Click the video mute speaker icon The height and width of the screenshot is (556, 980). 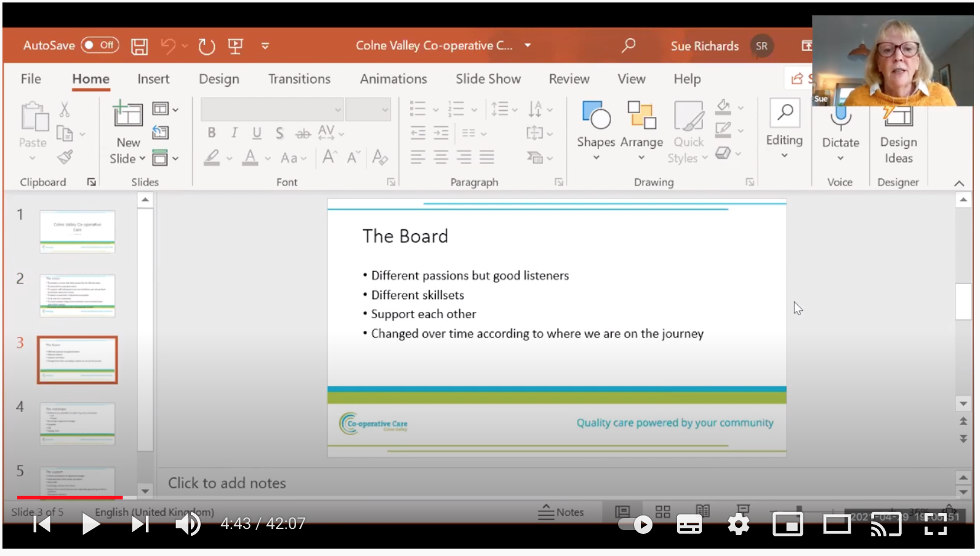(x=188, y=524)
